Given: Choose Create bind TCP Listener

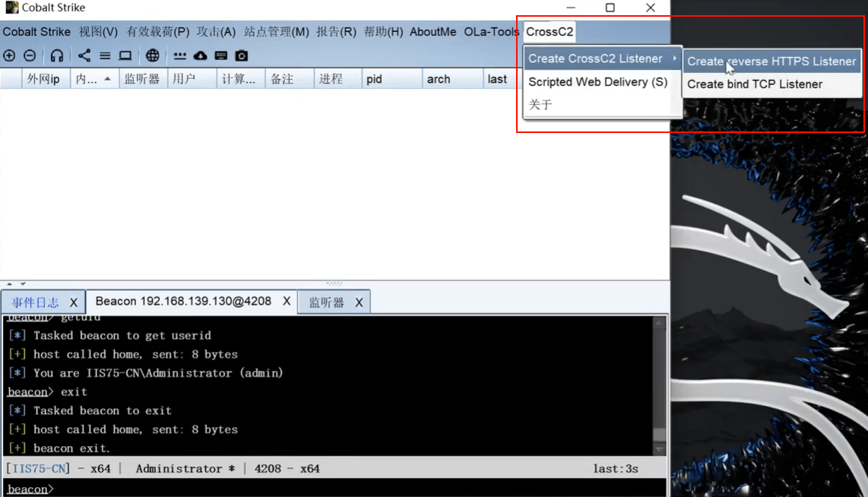Looking at the screenshot, I should click(755, 84).
